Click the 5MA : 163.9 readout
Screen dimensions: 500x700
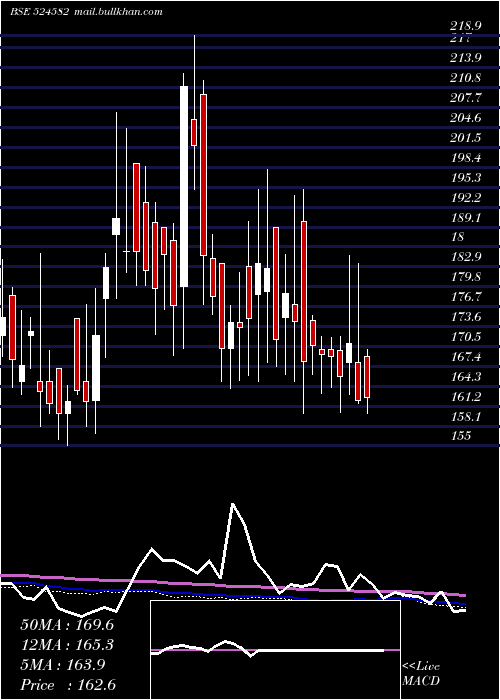coord(63,665)
